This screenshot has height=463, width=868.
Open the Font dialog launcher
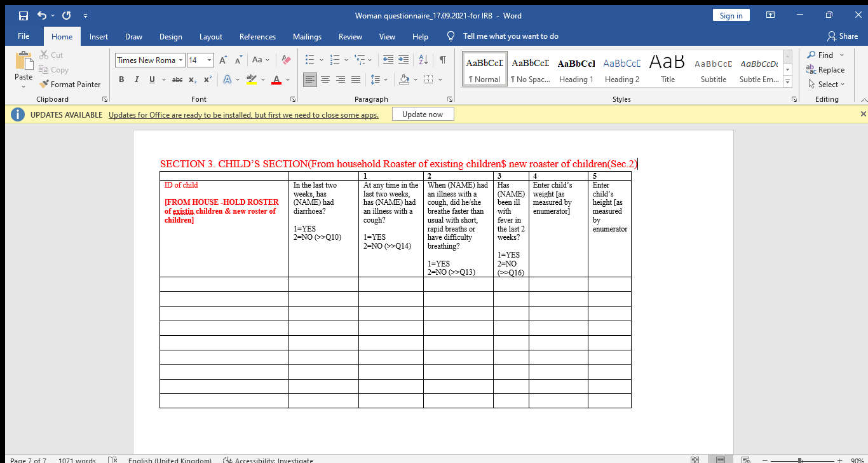[293, 99]
